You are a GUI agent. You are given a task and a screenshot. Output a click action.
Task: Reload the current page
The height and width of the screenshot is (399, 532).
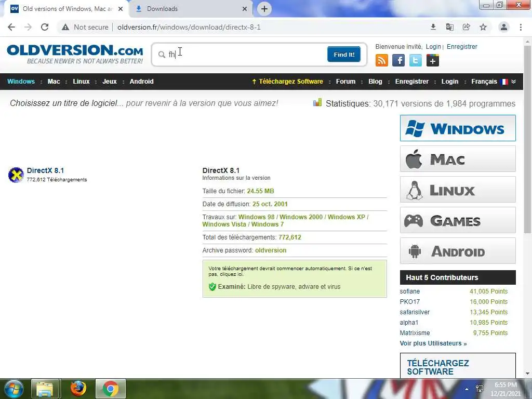point(45,27)
